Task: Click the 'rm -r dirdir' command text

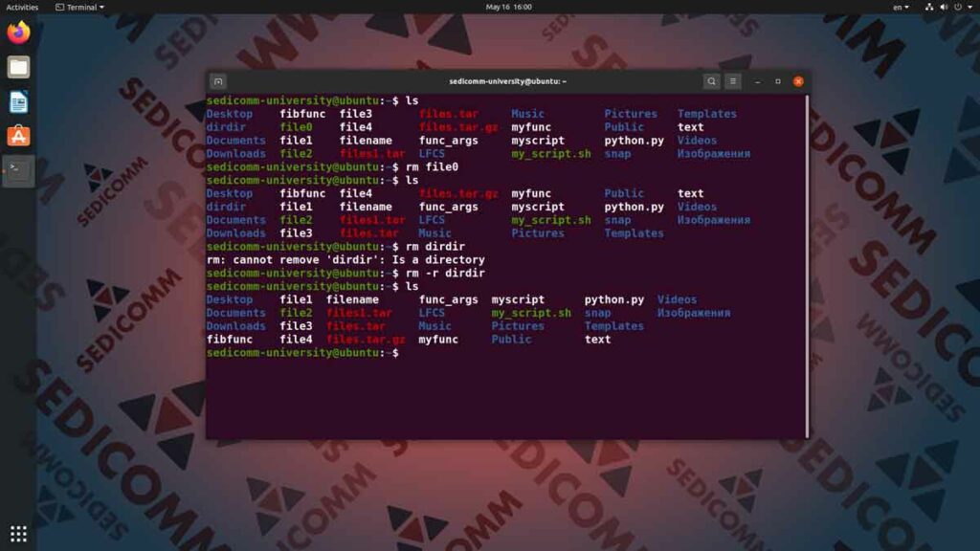Action: click(445, 273)
